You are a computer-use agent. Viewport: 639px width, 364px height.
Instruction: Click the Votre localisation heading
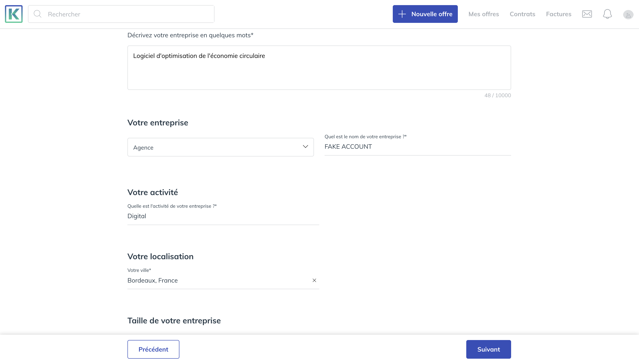160,257
